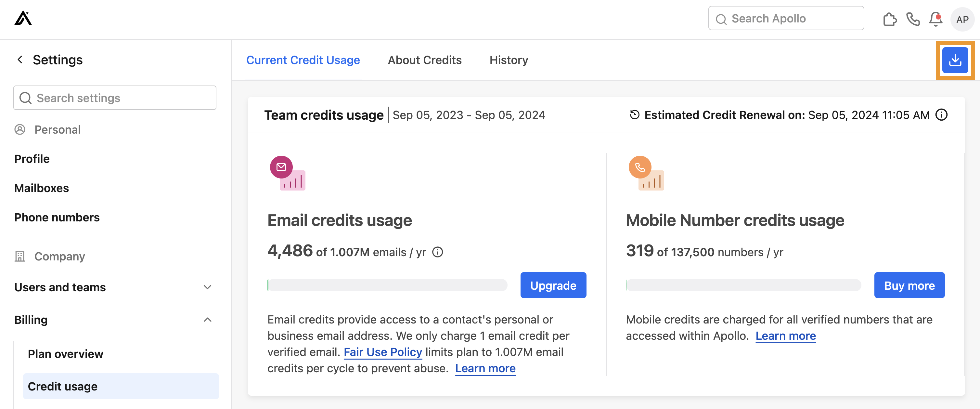This screenshot has height=409, width=980.
Task: Click the info icon after Estimated Credit Renewal
Action: pos(942,115)
